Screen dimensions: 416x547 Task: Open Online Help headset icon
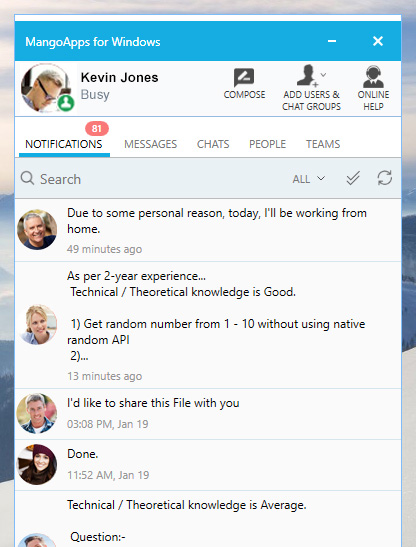pyautogui.click(x=373, y=76)
